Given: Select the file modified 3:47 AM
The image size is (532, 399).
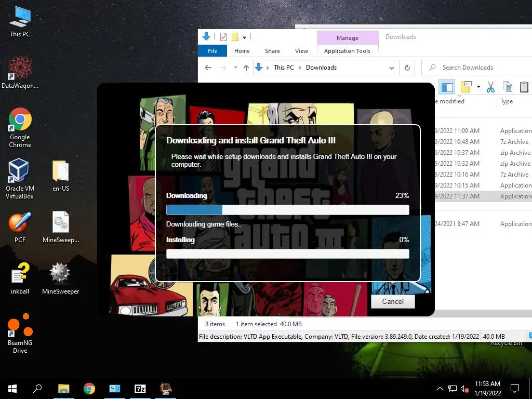Looking at the screenshot, I should coord(484,223).
